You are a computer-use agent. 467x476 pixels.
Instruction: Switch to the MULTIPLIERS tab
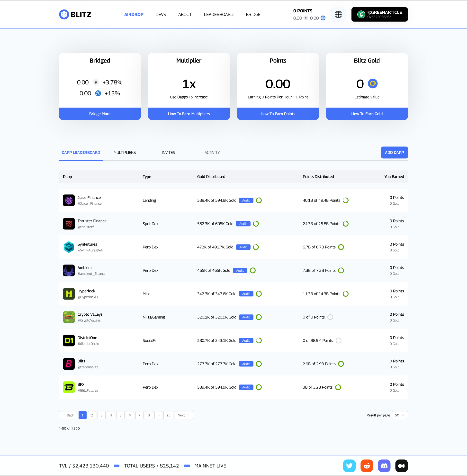click(125, 153)
